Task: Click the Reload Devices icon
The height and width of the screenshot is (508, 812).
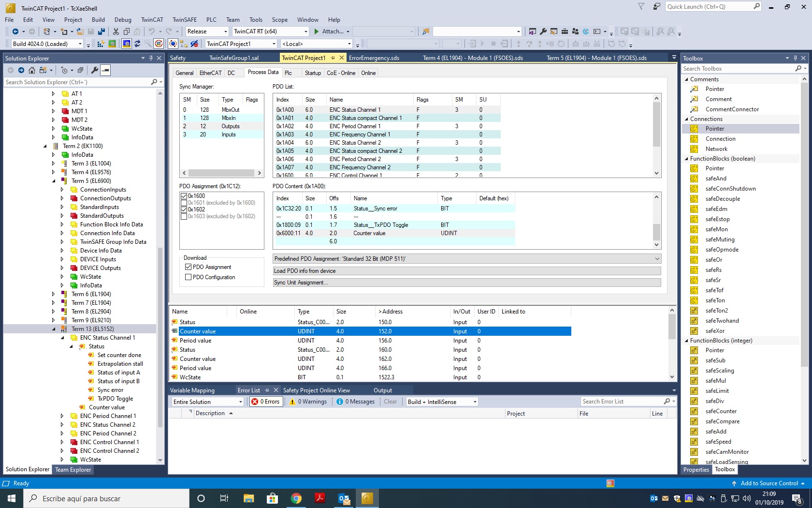Action: click(x=137, y=44)
